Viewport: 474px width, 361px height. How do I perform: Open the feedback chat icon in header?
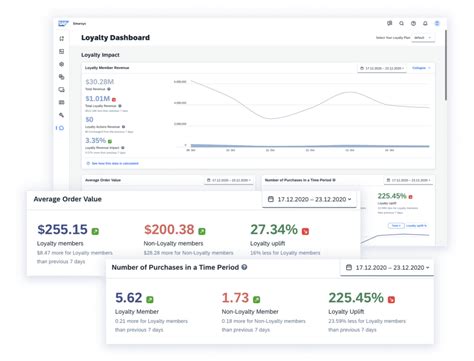(x=389, y=23)
